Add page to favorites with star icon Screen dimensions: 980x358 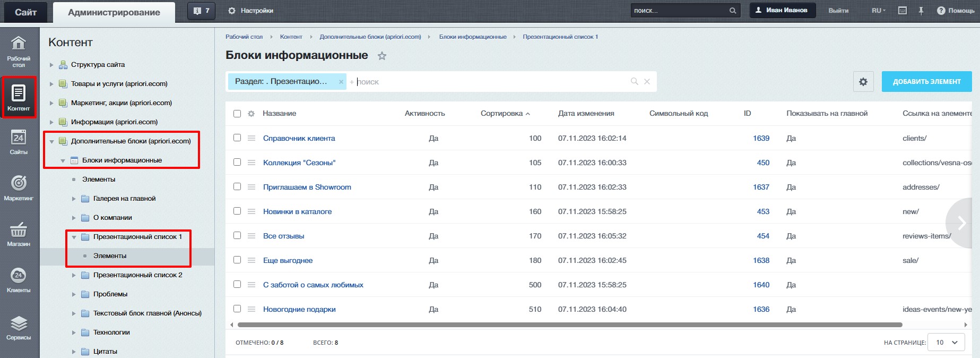[x=382, y=56]
